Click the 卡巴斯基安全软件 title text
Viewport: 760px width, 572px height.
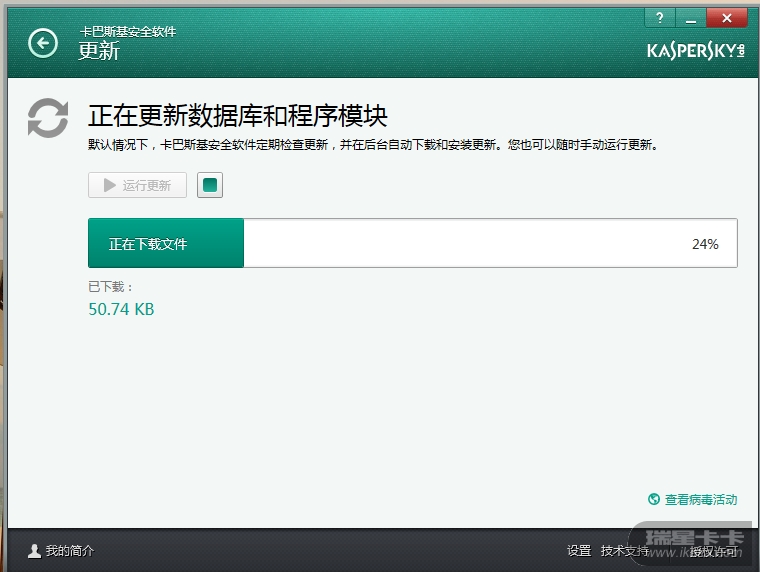(128, 32)
